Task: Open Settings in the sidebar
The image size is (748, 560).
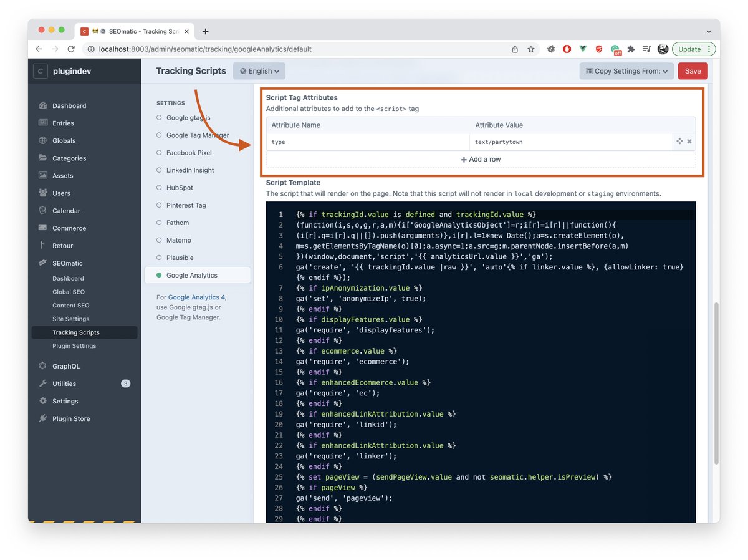Action: [65, 401]
